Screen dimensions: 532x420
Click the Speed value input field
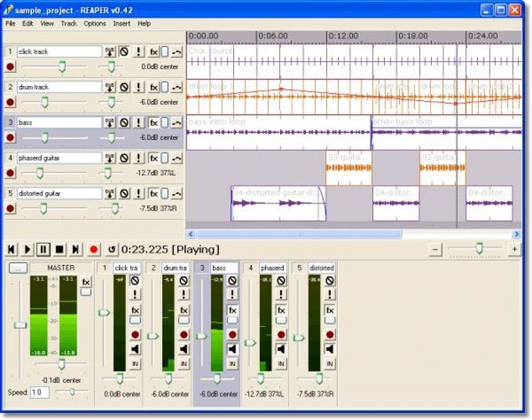point(40,393)
